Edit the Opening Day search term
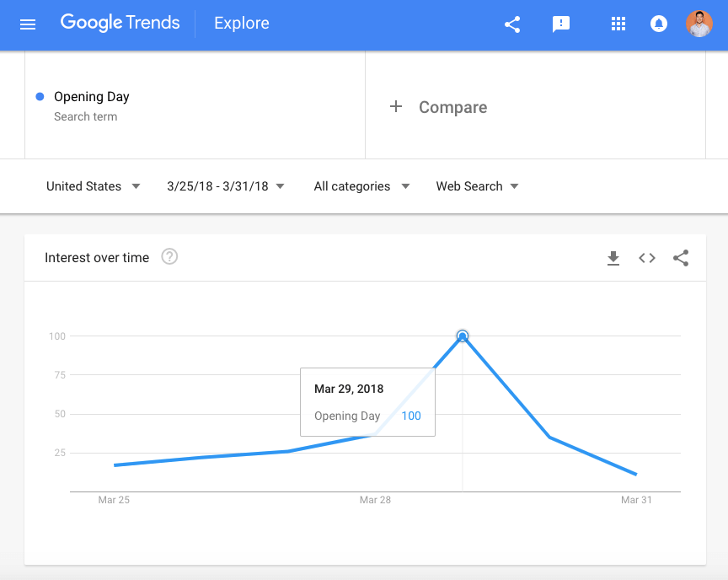The height and width of the screenshot is (580, 728). (x=92, y=97)
